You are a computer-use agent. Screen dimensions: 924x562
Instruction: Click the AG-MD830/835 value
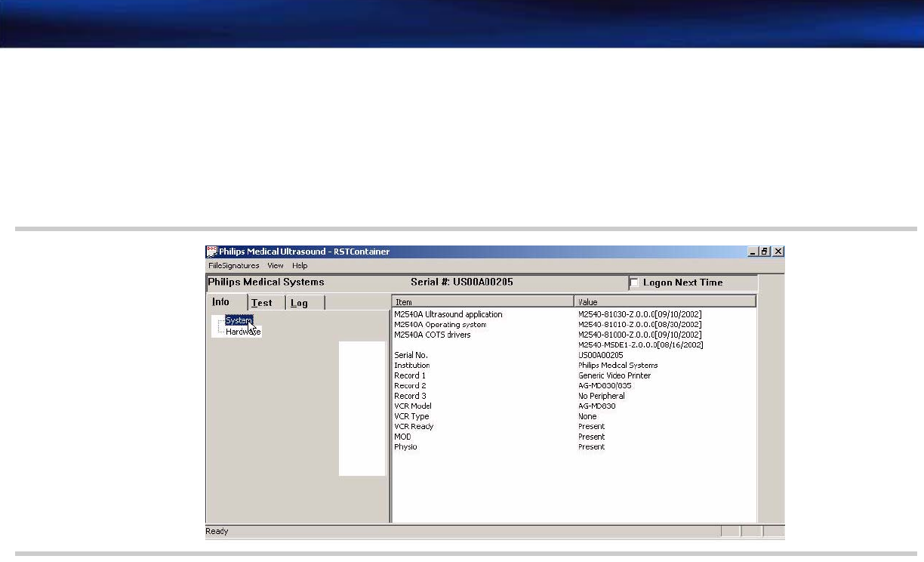[x=605, y=386]
